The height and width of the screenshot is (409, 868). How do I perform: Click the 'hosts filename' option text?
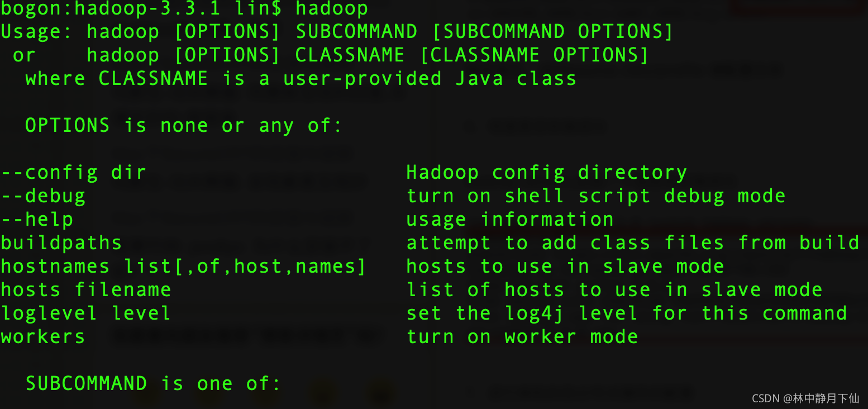(86, 290)
